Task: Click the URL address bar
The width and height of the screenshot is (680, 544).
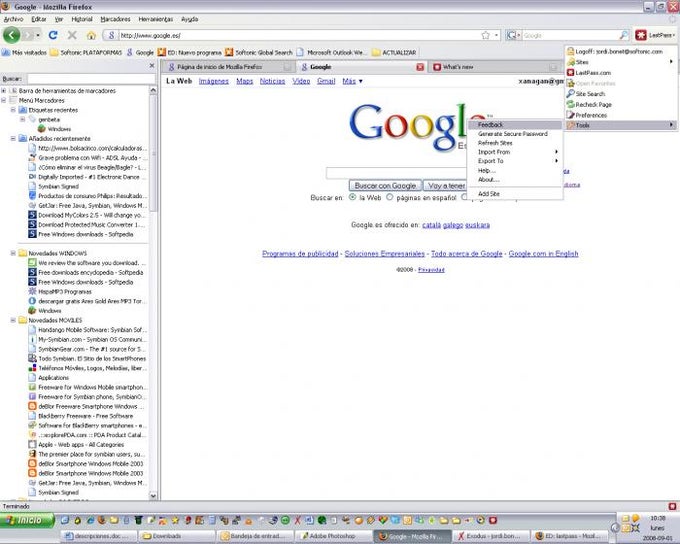Action: click(299, 35)
